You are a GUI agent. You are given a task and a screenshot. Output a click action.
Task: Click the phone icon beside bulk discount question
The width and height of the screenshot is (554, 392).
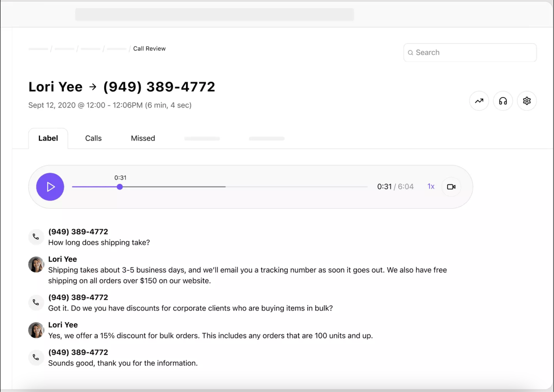pyautogui.click(x=36, y=302)
